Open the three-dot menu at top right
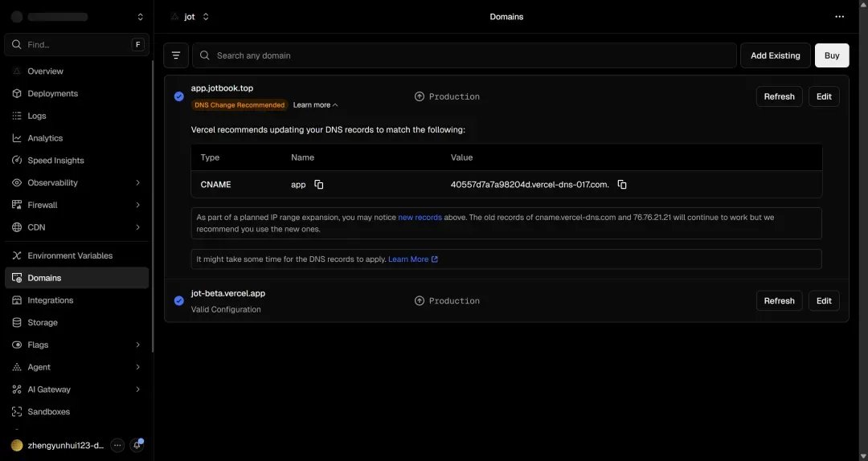 pyautogui.click(x=839, y=17)
